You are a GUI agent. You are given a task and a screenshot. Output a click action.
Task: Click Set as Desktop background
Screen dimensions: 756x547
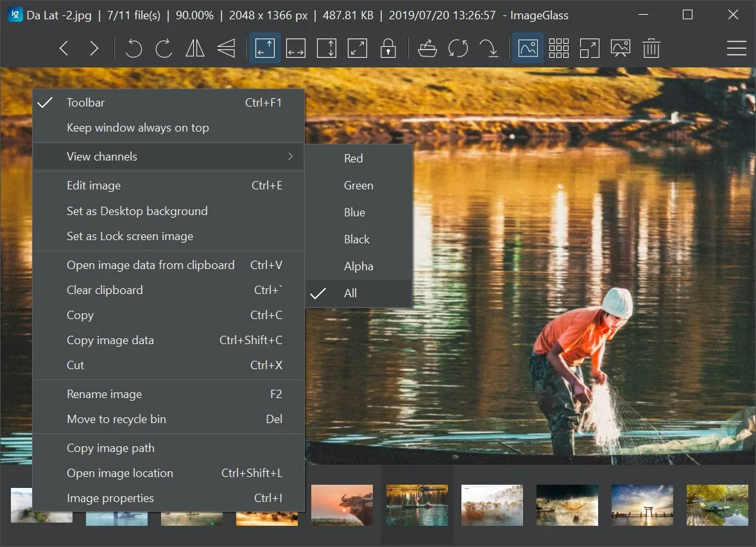click(x=137, y=211)
